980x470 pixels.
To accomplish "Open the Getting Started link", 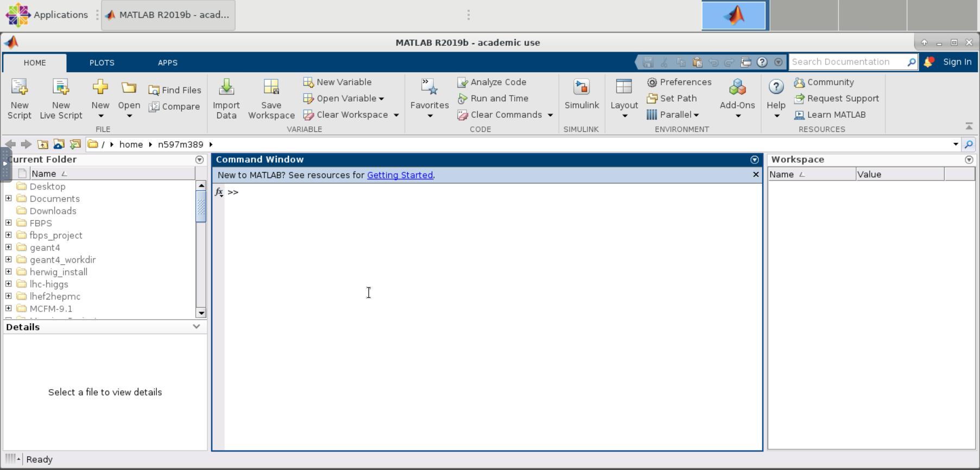I will pos(400,175).
